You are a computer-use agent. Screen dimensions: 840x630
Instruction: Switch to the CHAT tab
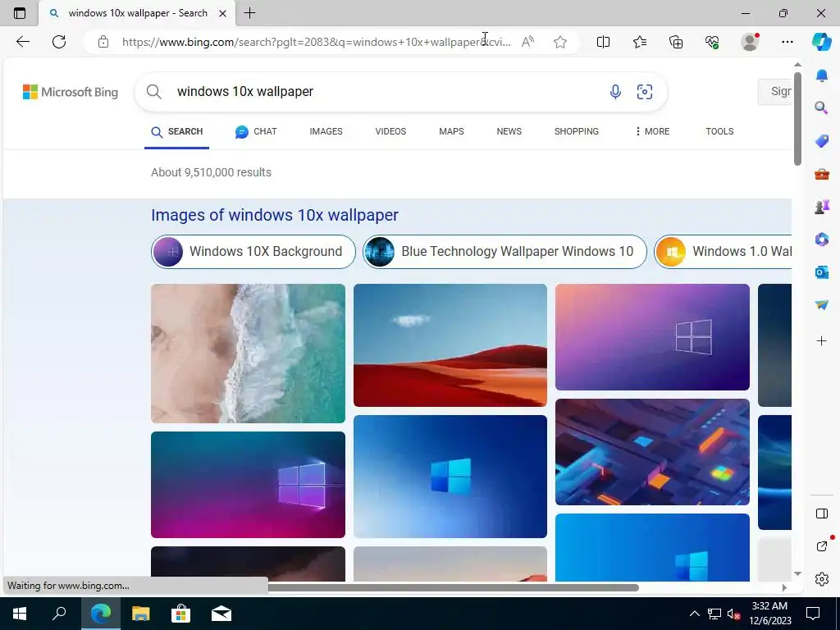click(256, 131)
